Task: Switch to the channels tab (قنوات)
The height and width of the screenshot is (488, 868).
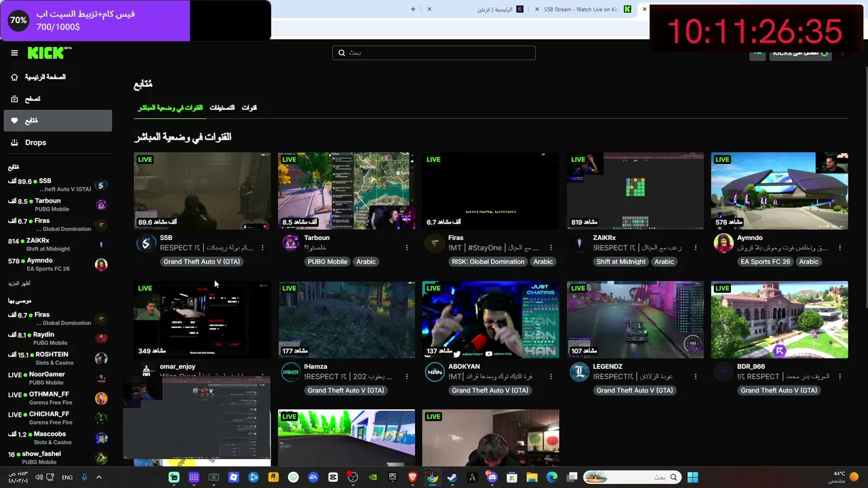Action: 250,108
